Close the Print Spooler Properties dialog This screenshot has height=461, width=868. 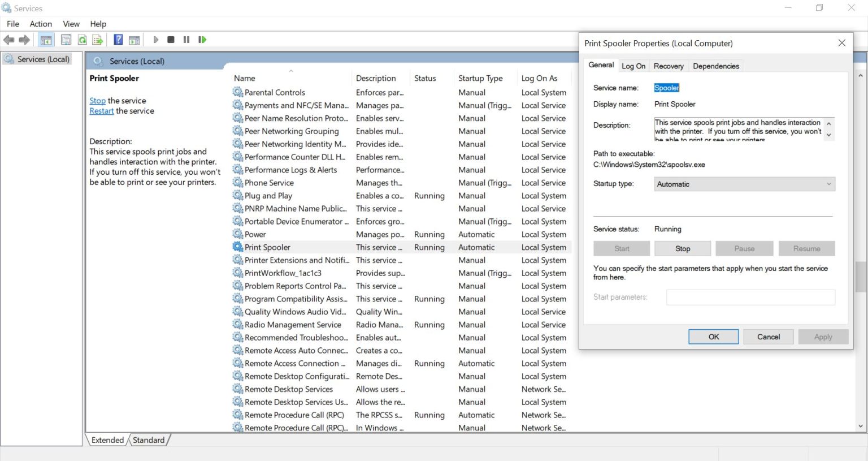coord(842,43)
